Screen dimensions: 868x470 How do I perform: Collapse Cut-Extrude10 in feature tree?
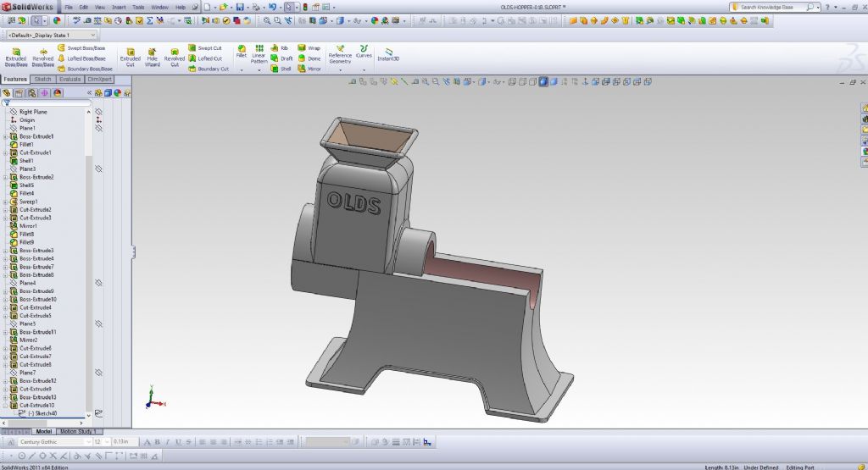coord(6,406)
